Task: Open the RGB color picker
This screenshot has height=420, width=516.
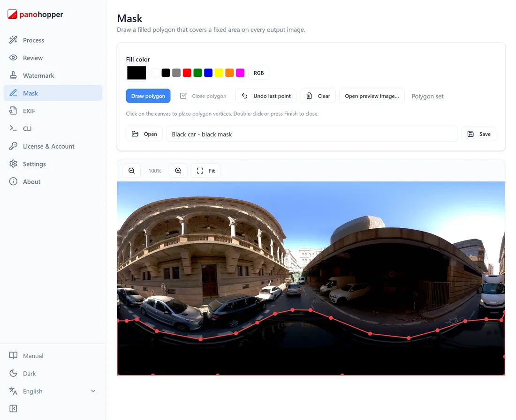Action: click(x=258, y=73)
